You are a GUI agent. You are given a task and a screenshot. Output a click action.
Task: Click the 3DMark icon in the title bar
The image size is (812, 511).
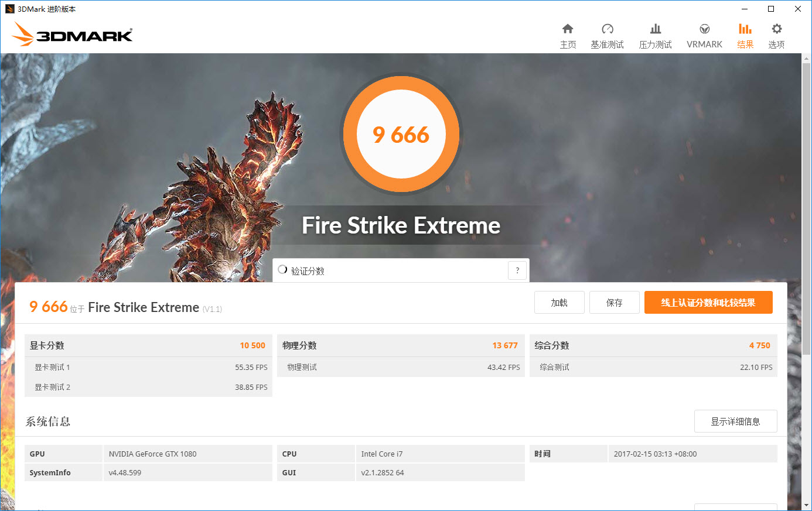pos(10,8)
